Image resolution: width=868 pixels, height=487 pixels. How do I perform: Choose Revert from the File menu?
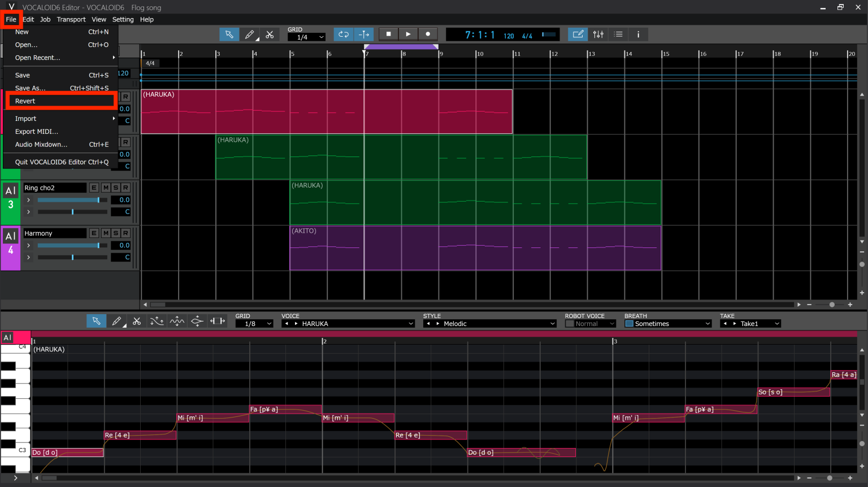[25, 101]
